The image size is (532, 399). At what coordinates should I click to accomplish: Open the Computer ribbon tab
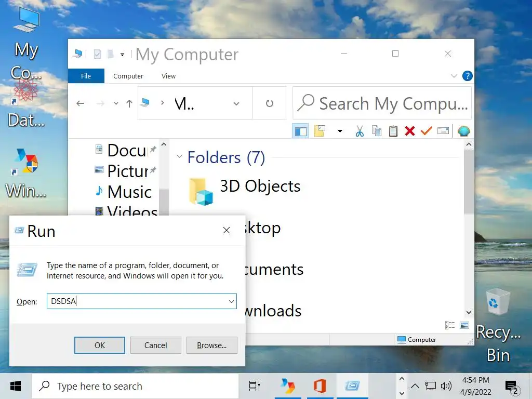128,76
